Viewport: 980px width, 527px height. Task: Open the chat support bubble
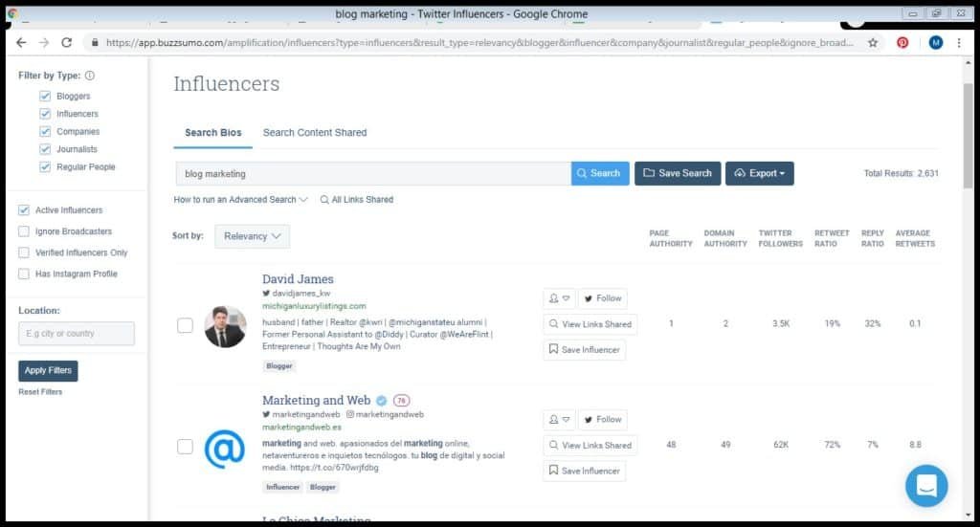click(x=926, y=485)
